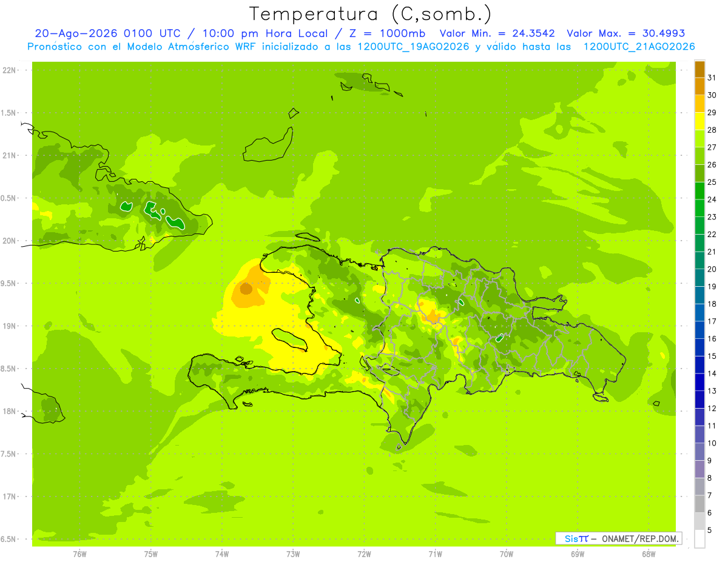The width and height of the screenshot is (728, 562).
Task: Pick the legend swatch between 24 and 25
Action: 699,190
